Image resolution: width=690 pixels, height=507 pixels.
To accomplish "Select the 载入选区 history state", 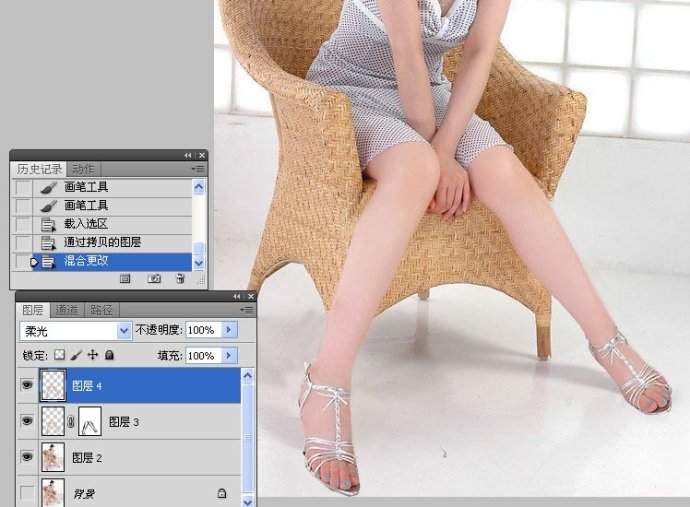I will (112, 224).
